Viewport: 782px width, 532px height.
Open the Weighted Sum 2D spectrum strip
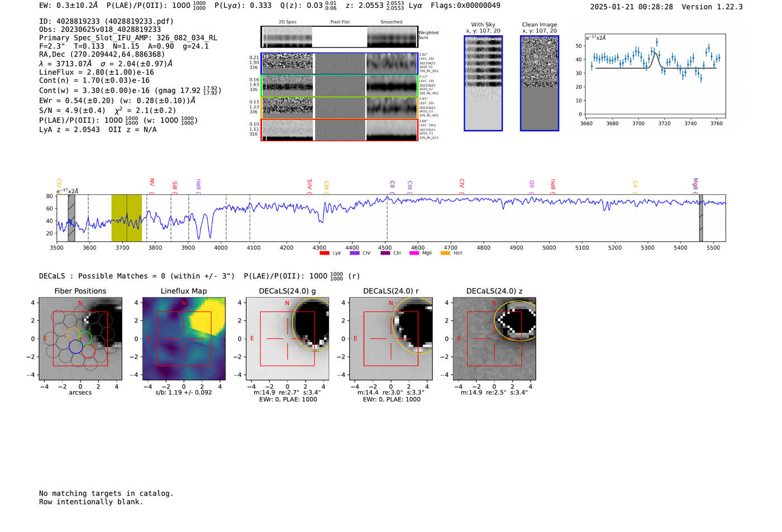pos(339,37)
